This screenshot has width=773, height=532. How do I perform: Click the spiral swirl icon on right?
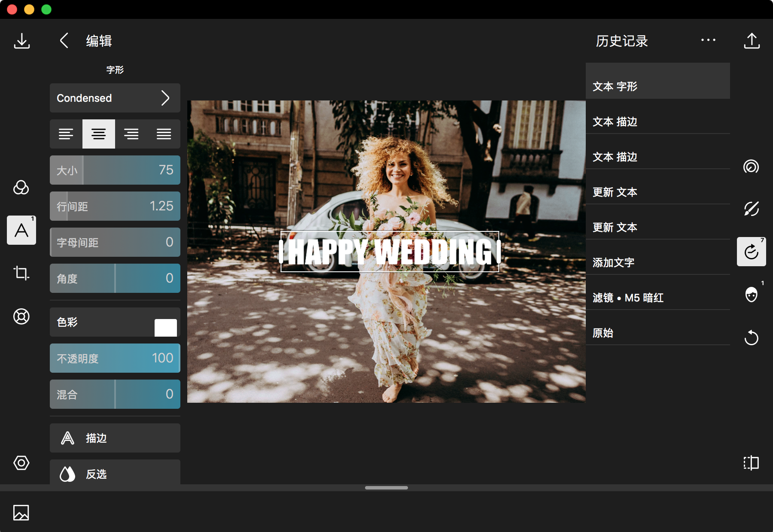(x=751, y=166)
